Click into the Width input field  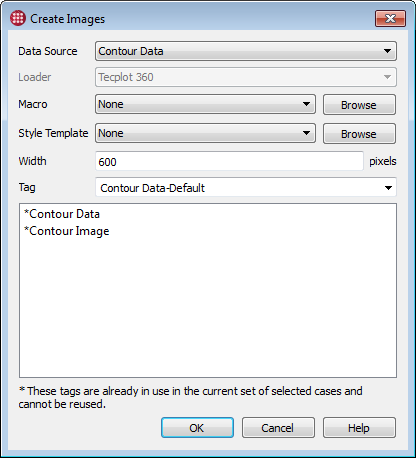229,161
